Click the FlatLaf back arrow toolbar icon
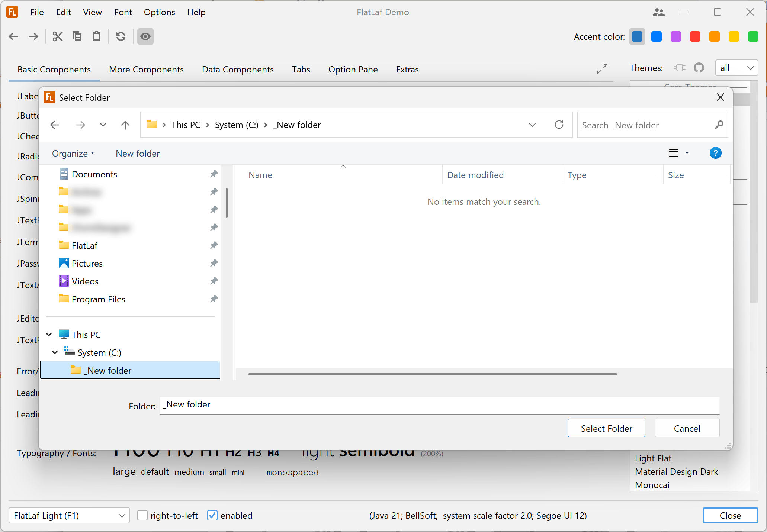 tap(14, 36)
